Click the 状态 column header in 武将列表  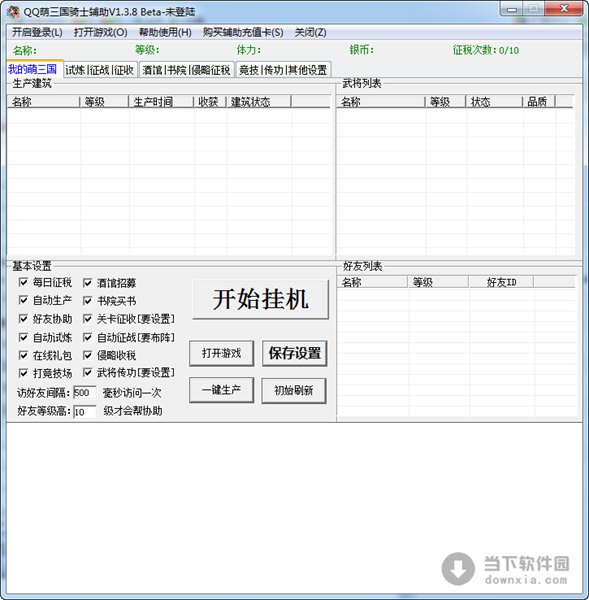tap(494, 102)
